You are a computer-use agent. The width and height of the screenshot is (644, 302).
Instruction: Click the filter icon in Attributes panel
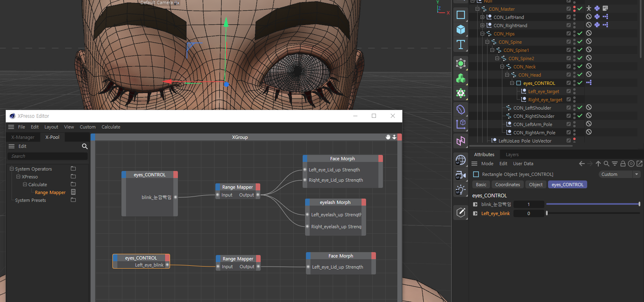(615, 164)
